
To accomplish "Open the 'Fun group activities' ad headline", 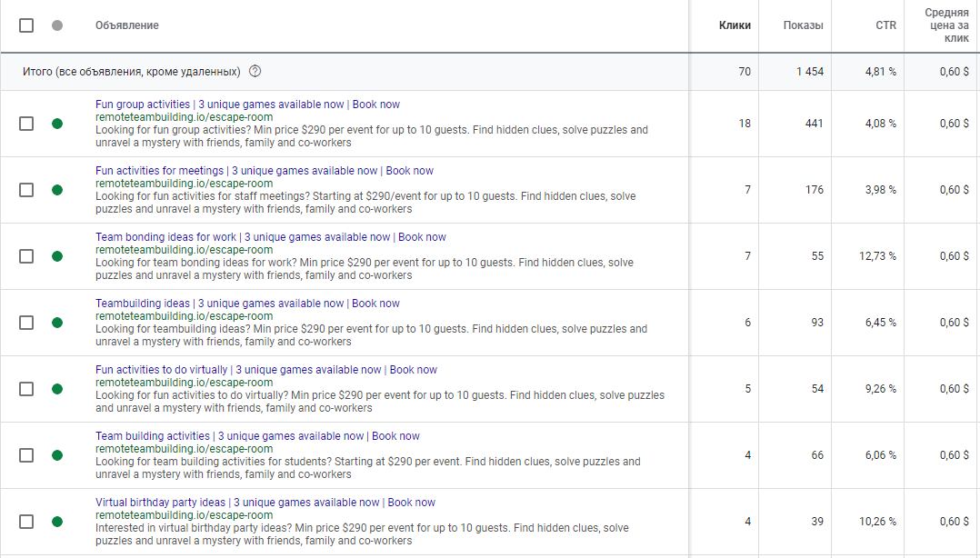I will coord(247,105).
